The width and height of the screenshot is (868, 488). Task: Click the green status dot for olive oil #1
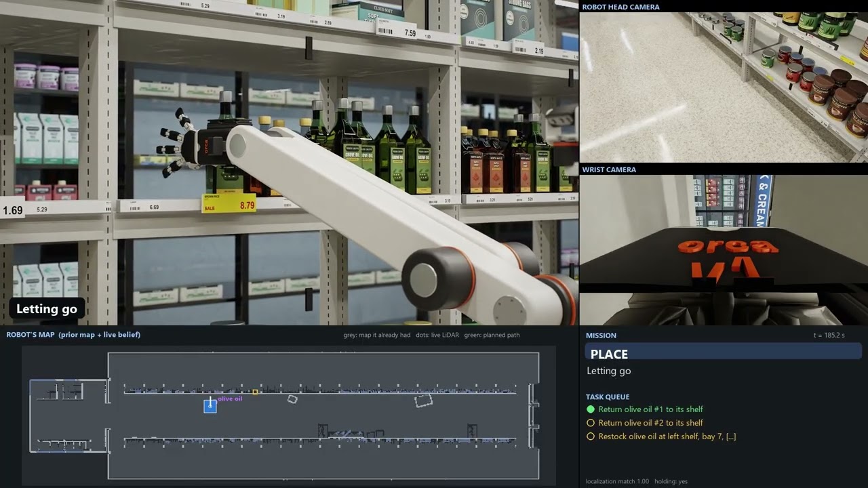click(591, 409)
